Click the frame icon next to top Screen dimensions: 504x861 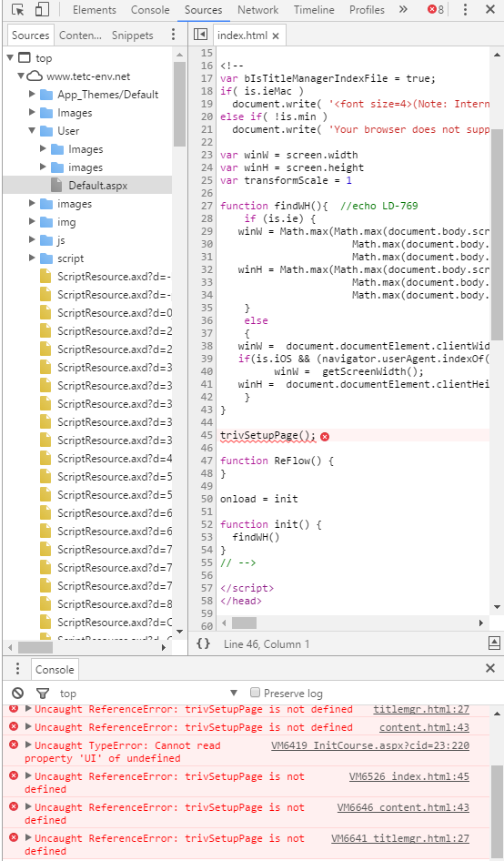click(x=25, y=57)
